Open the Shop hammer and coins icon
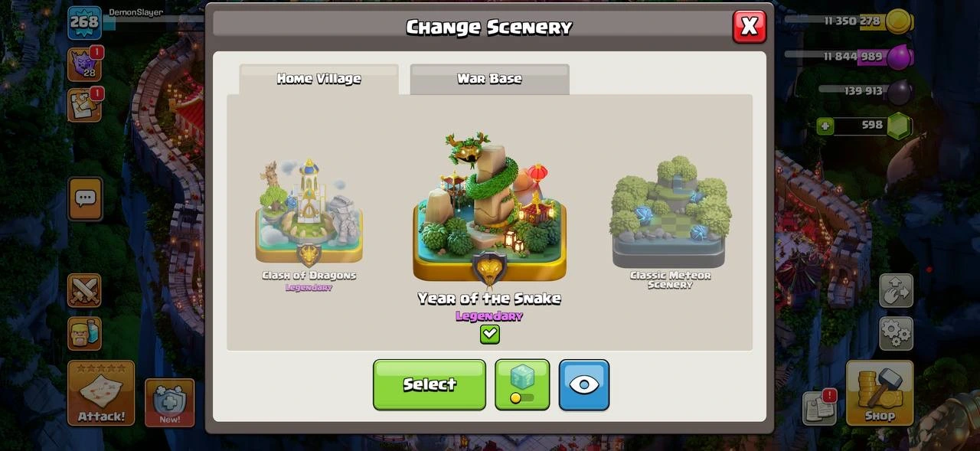The image size is (980, 451). click(880, 393)
